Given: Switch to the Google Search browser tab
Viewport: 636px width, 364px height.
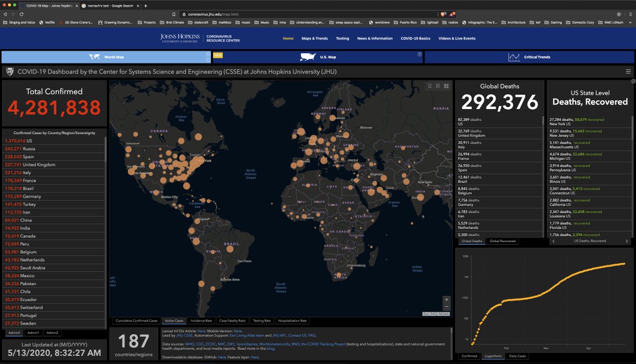Looking at the screenshot, I should point(110,5).
